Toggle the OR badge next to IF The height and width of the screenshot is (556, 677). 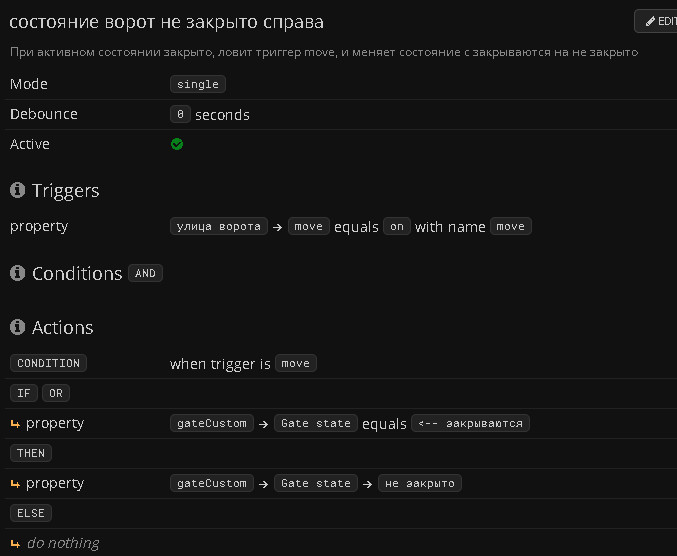click(x=56, y=393)
